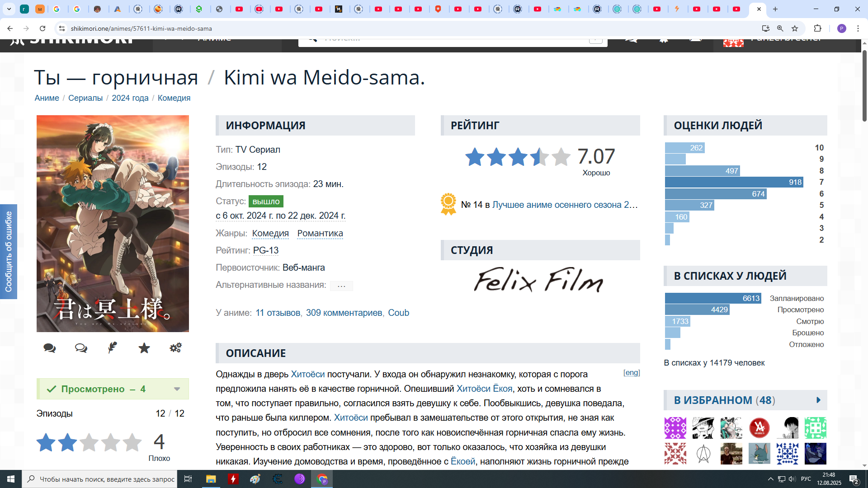868x488 pixels.
Task: Toggle description language with [eng] link
Action: tap(632, 372)
